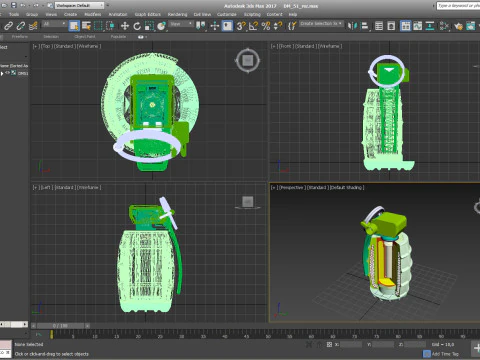This screenshot has width=480, height=360.
Task: Activate the Select and Scale tool
Action: click(x=149, y=26)
